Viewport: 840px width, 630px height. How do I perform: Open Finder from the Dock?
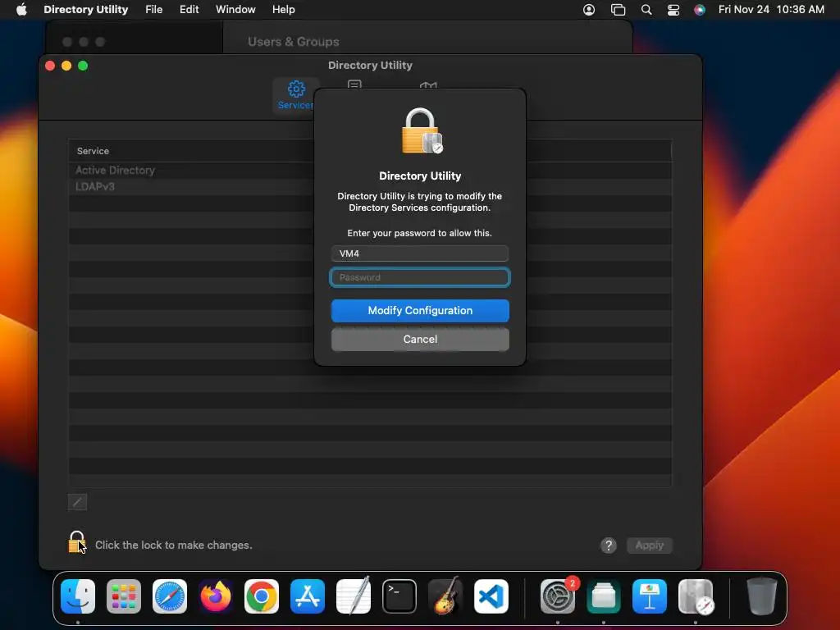click(x=78, y=596)
